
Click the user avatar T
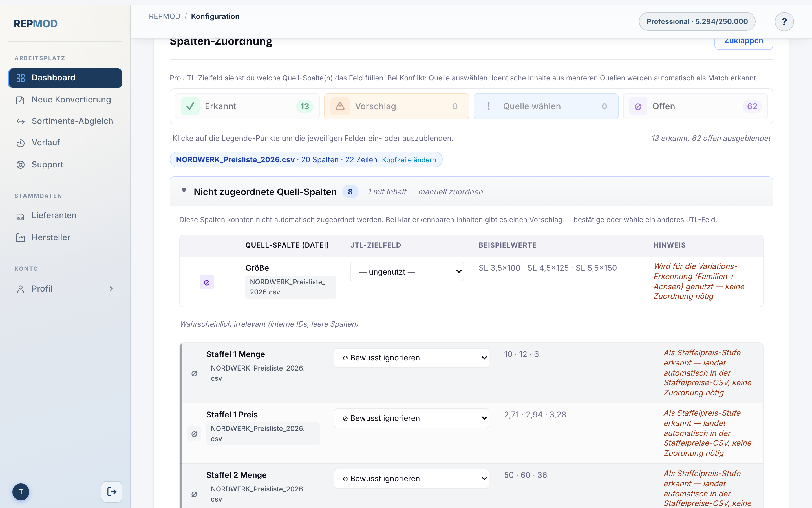pos(21,492)
